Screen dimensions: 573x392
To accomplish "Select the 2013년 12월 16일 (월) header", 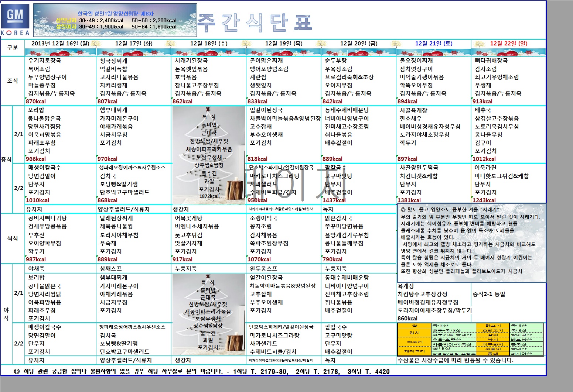I will click(60, 44).
